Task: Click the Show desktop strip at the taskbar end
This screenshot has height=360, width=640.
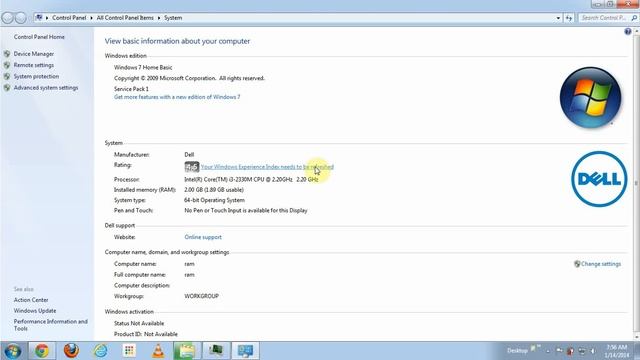Action: click(x=637, y=351)
